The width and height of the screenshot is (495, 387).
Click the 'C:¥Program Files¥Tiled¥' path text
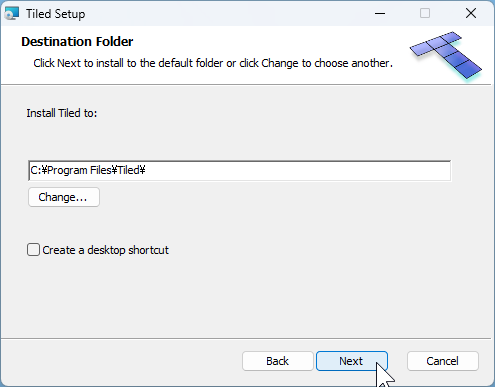tap(88, 170)
